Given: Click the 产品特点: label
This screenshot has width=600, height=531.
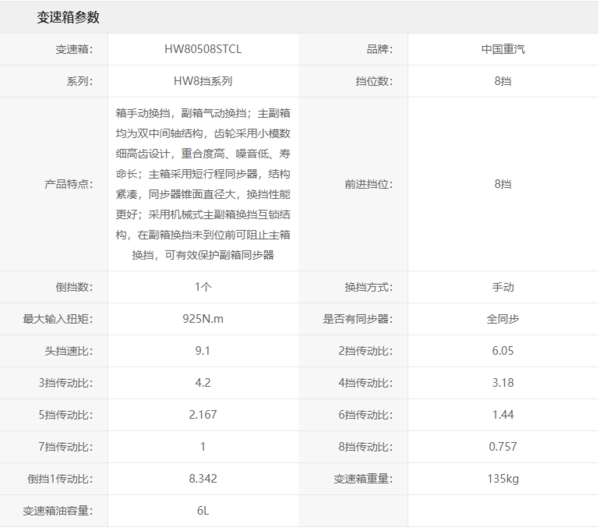Looking at the screenshot, I should coord(68,184).
